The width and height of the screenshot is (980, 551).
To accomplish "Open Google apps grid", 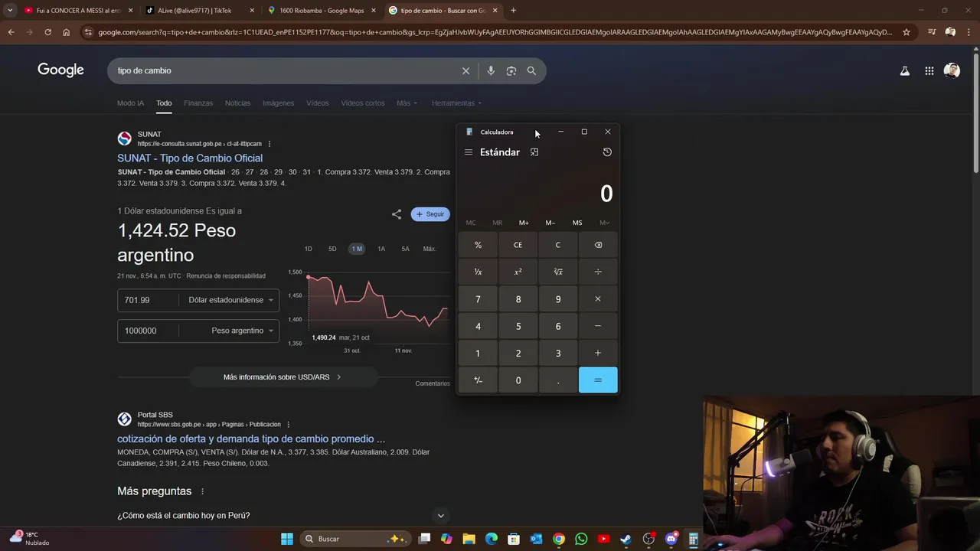I will tap(929, 70).
